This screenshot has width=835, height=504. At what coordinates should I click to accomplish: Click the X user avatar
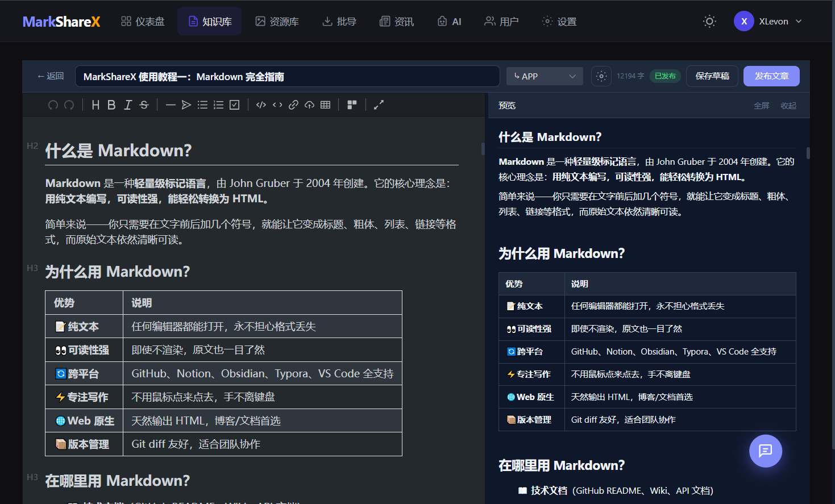click(744, 22)
